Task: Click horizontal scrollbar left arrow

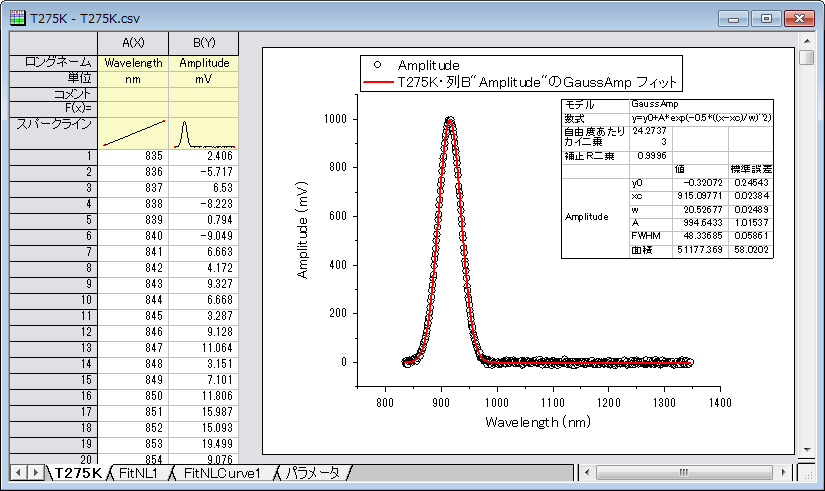Action: click(x=588, y=473)
